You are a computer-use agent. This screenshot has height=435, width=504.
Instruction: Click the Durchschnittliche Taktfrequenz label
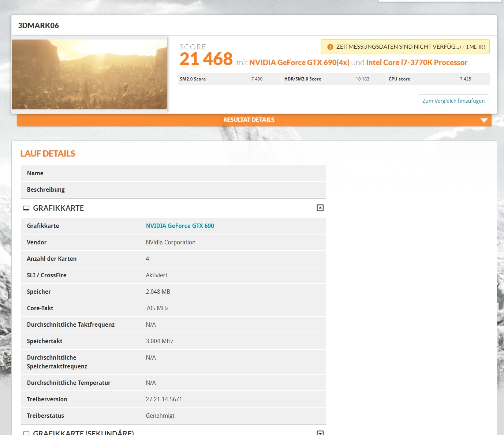click(71, 325)
